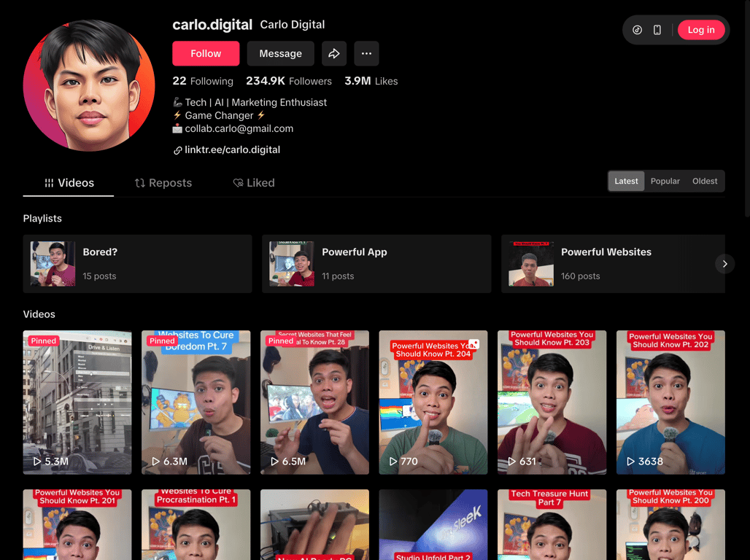
Task: Click the '160 posts' text
Action: [580, 276]
